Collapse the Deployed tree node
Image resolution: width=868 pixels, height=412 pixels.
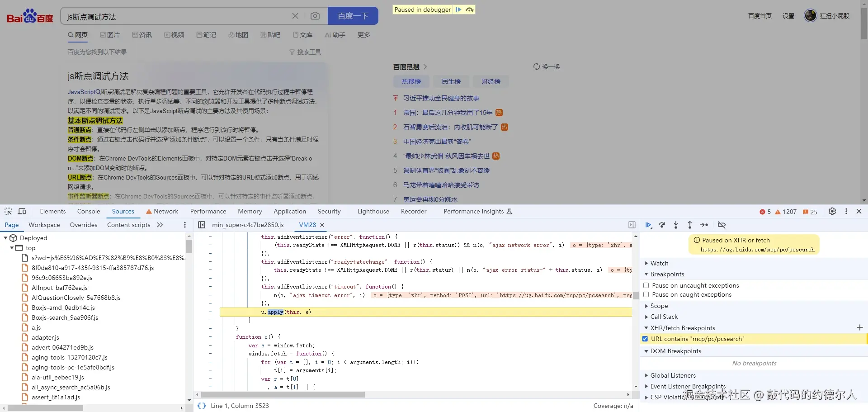[6, 238]
